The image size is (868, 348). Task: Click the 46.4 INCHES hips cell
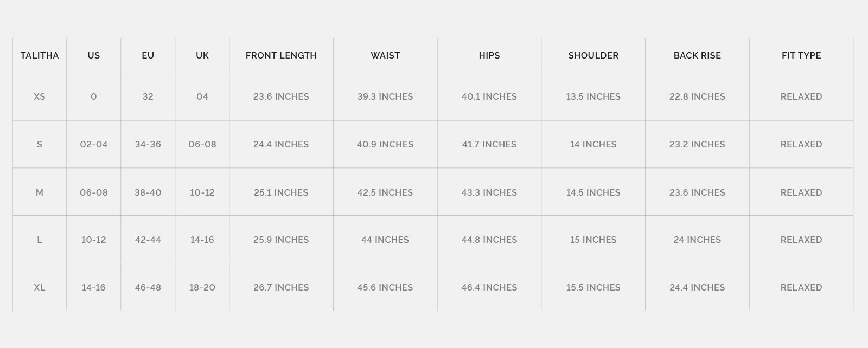(x=489, y=287)
